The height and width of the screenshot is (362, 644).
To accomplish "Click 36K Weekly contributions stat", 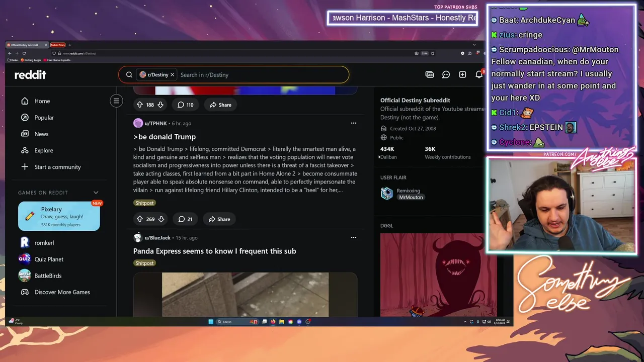I will coord(447,152).
